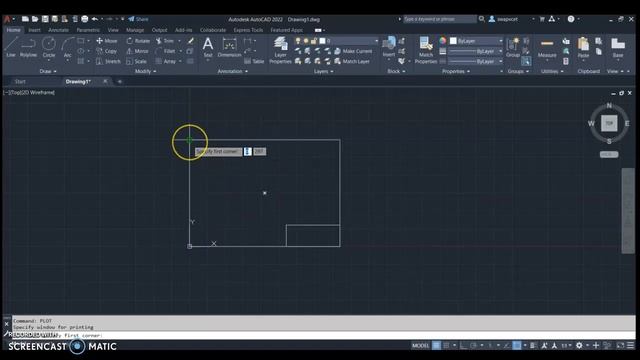640x360 pixels.
Task: Open the View ribbon tab
Action: click(x=113, y=30)
